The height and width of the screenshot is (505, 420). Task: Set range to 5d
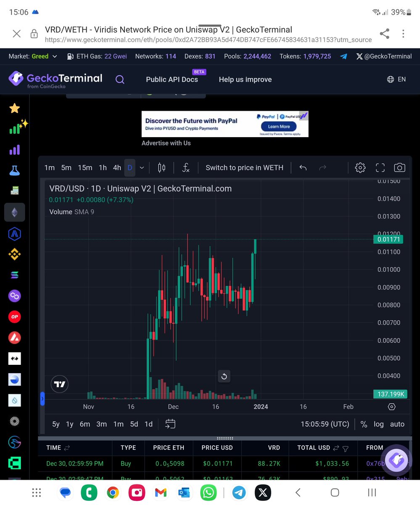[134, 424]
